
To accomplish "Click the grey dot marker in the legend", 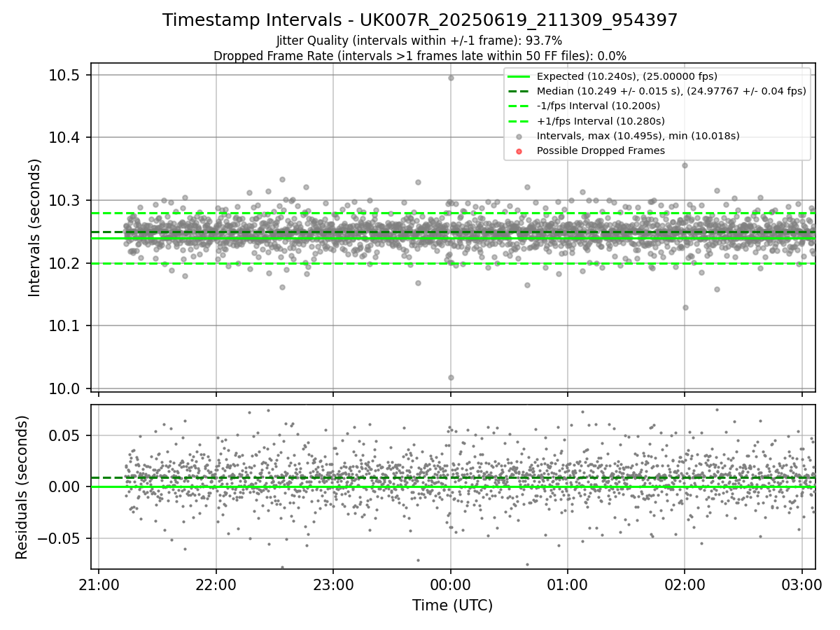I will (517, 136).
